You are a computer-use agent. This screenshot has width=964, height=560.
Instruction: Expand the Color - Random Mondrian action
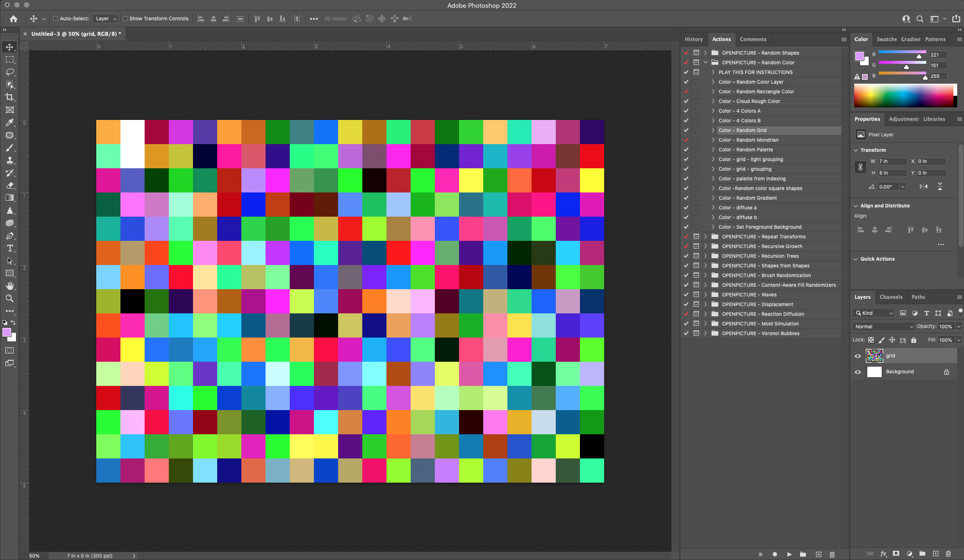tap(713, 140)
